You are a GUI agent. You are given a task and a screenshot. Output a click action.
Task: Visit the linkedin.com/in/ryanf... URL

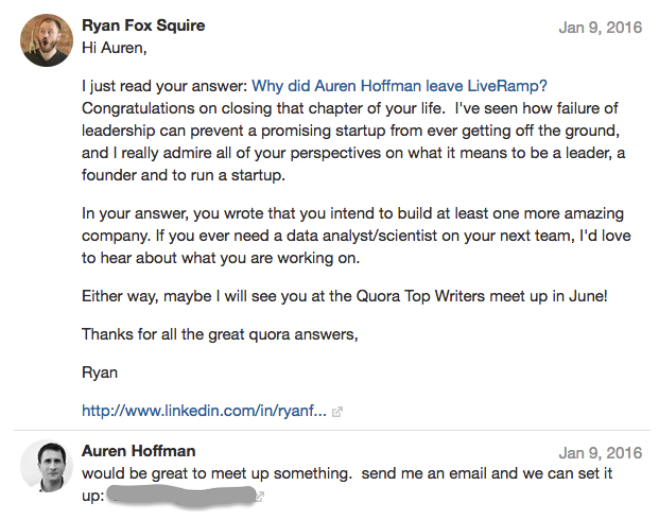[x=203, y=410]
